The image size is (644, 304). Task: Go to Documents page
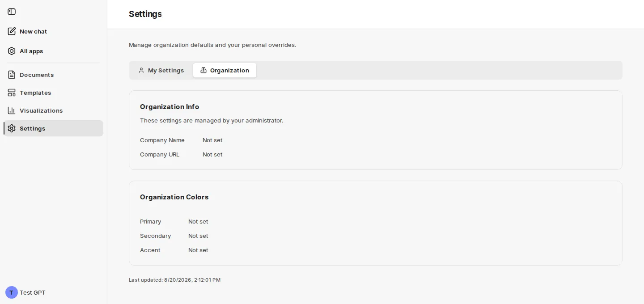click(53, 75)
